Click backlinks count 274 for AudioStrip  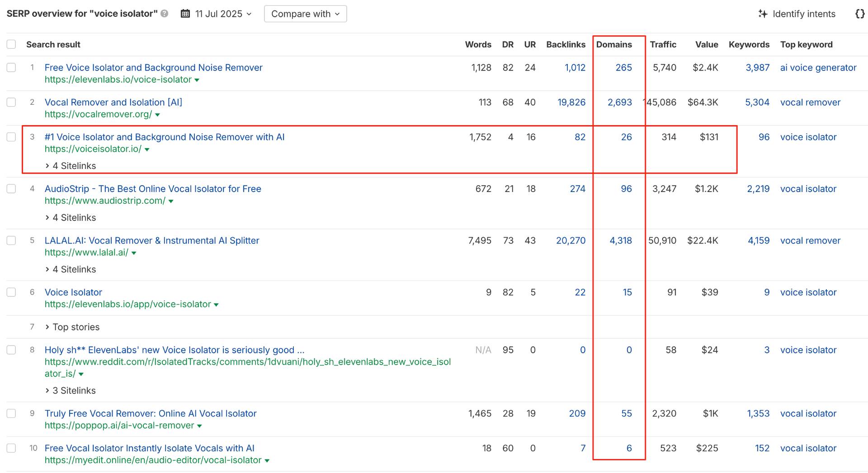(x=578, y=188)
